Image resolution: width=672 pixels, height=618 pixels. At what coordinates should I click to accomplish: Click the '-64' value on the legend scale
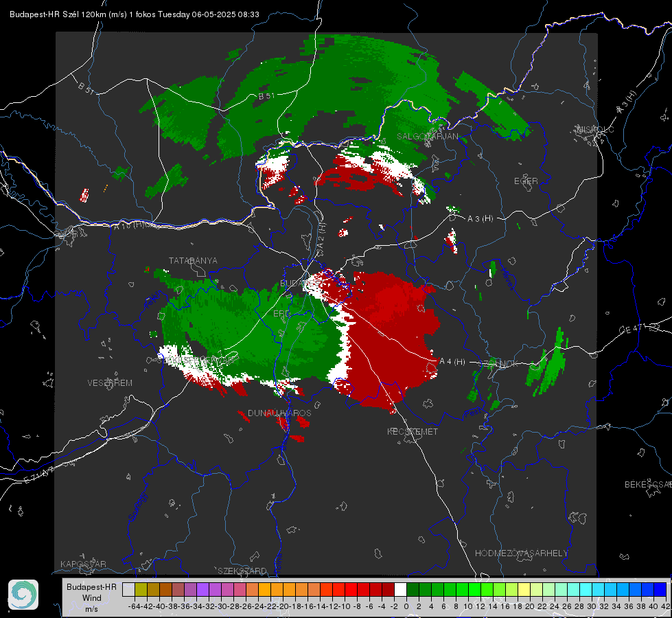click(134, 606)
